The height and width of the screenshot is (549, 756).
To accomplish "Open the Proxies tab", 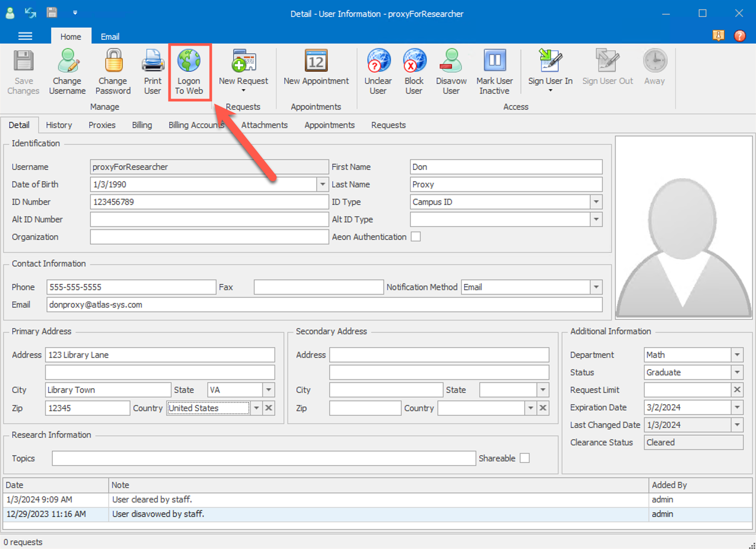I will [x=102, y=125].
